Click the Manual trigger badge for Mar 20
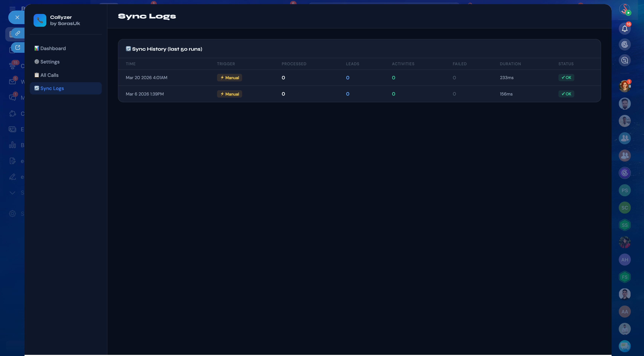The width and height of the screenshot is (644, 356). (x=229, y=77)
